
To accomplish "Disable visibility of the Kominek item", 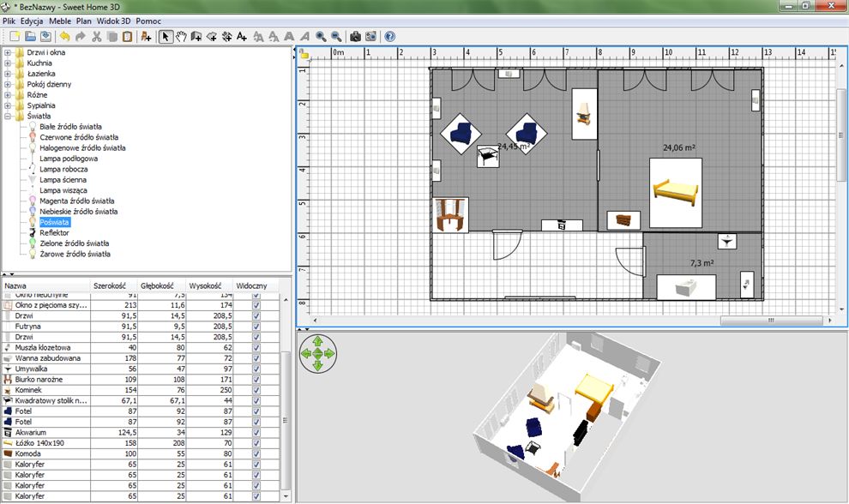I will (256, 391).
